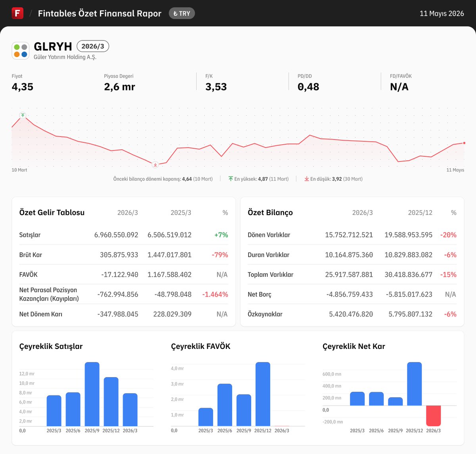Click the En yüksek 4,87 value

coord(263,179)
